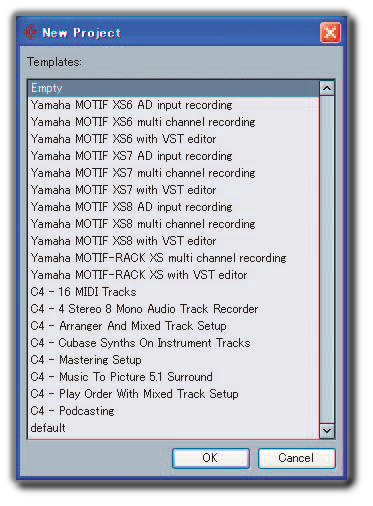Select Yamaha MOTIF XS6 AD input recording
The height and width of the screenshot is (506, 373).
coord(174,105)
